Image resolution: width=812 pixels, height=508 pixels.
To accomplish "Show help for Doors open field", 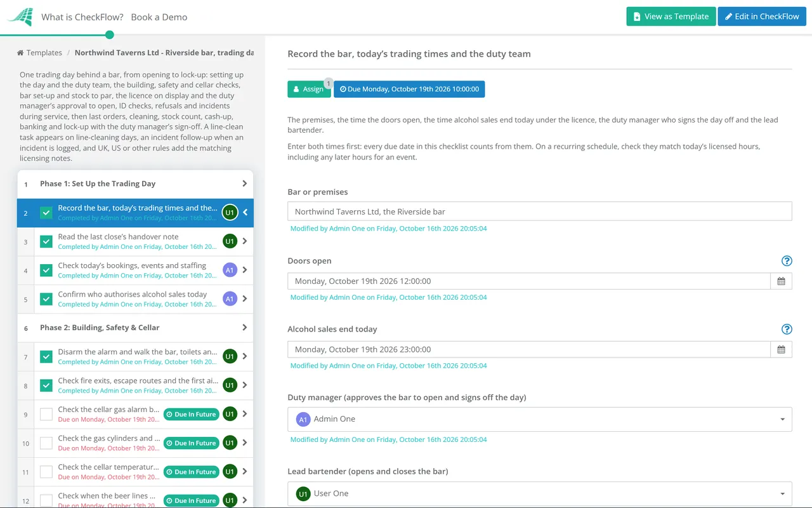I will point(787,261).
